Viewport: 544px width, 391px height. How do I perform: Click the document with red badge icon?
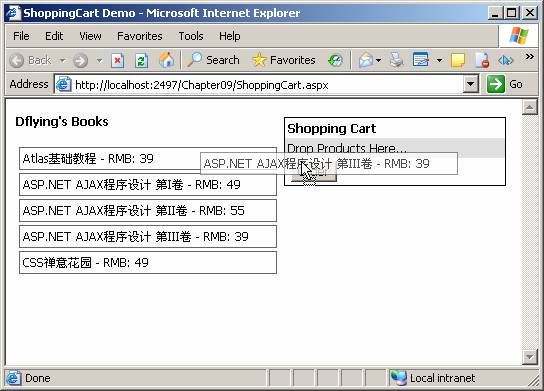coord(482,60)
